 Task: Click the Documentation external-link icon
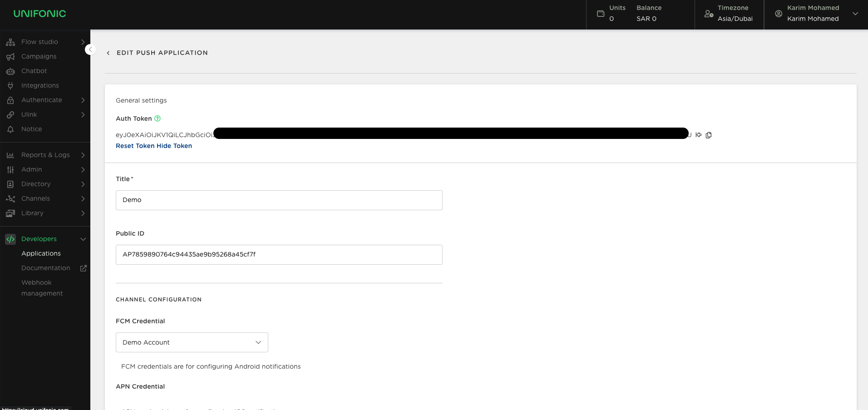click(84, 268)
